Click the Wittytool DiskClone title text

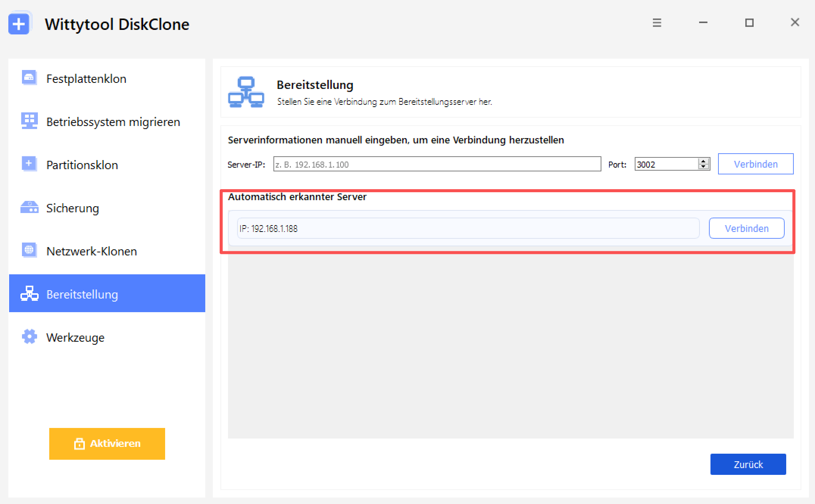click(x=117, y=24)
